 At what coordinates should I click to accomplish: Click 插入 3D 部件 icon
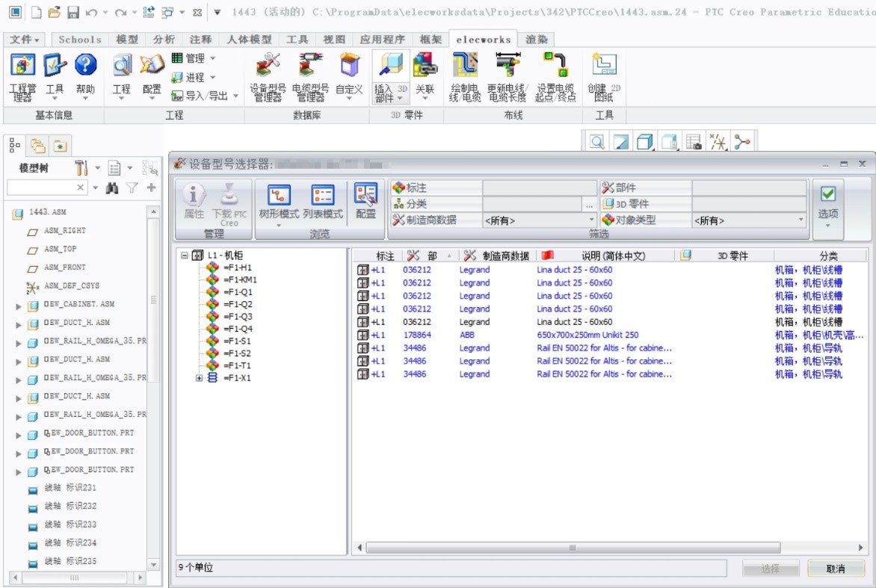(390, 77)
